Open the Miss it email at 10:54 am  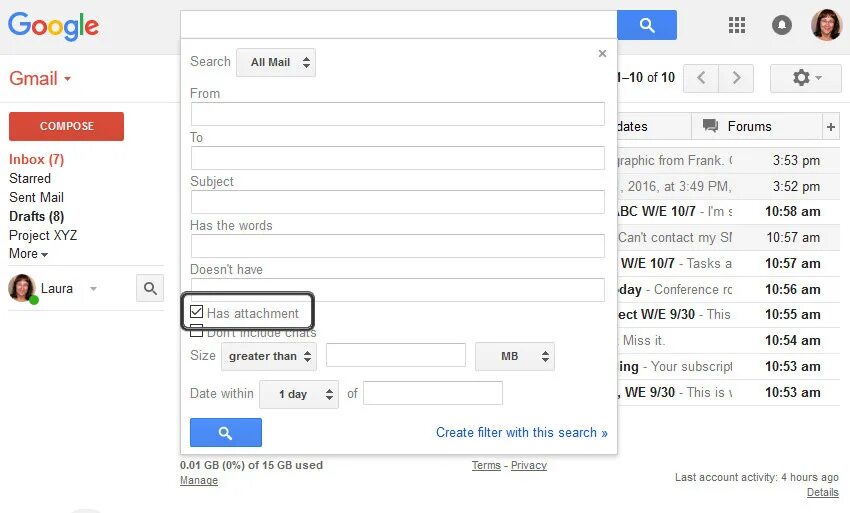728,341
